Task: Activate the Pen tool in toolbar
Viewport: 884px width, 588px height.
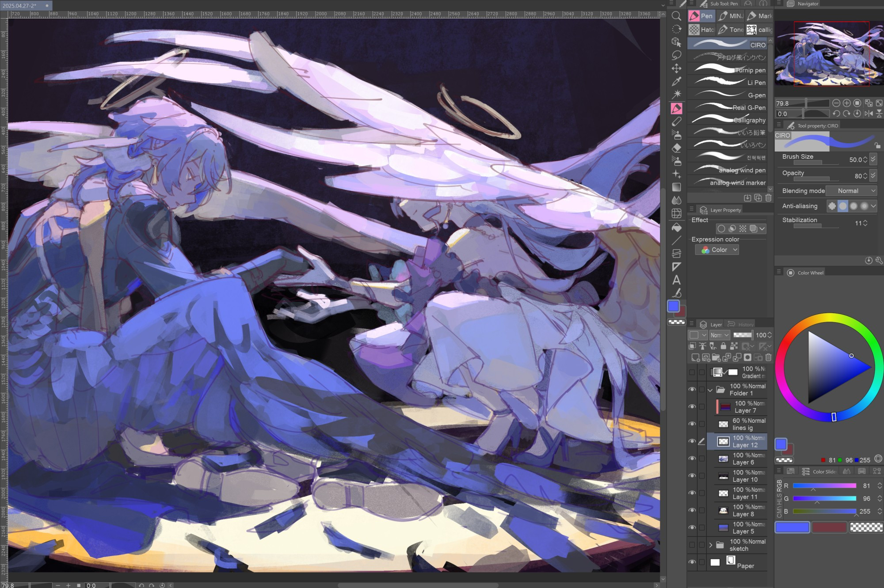Action: [676, 108]
